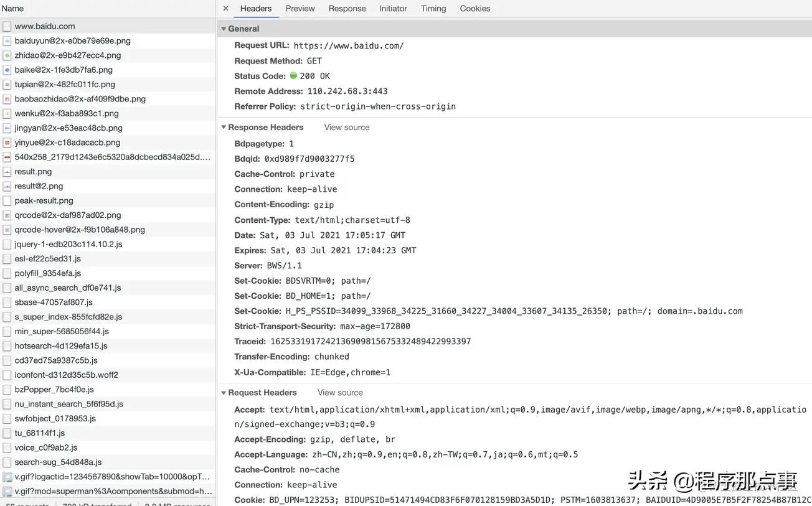Click the font file icon beside iconfont-d312d35c5b.woff2
The width and height of the screenshot is (812, 506).
7,375
